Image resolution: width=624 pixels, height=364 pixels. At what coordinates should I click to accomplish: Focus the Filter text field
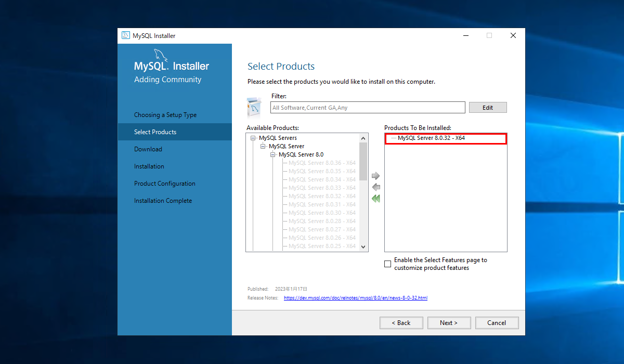tap(368, 108)
